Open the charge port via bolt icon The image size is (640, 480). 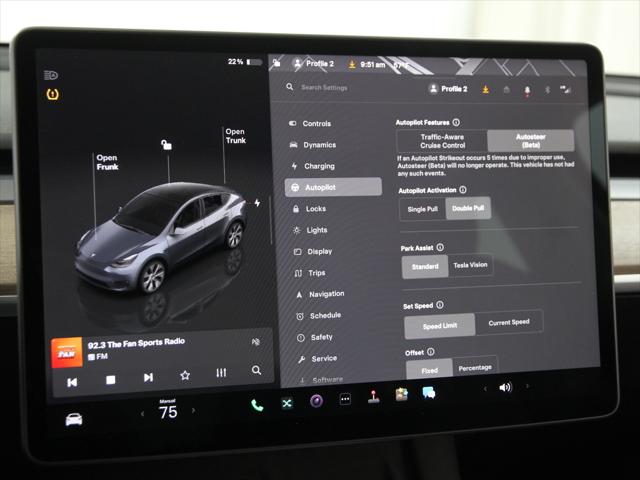(x=257, y=202)
